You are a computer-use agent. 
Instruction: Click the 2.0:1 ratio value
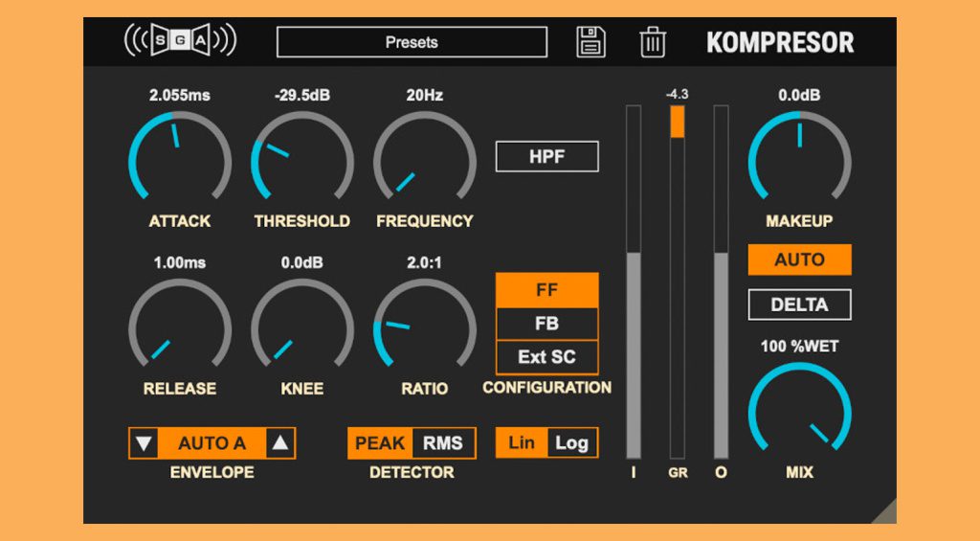pos(424,262)
